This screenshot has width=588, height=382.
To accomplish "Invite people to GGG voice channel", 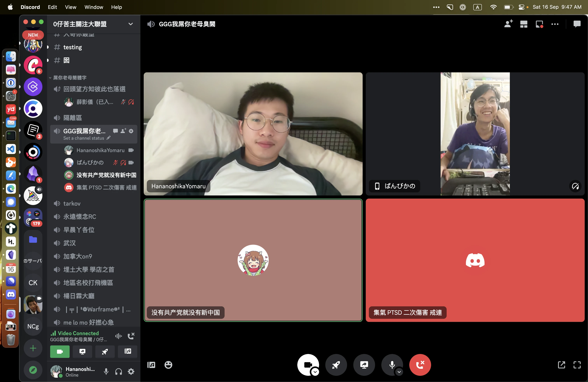I will pos(123,131).
